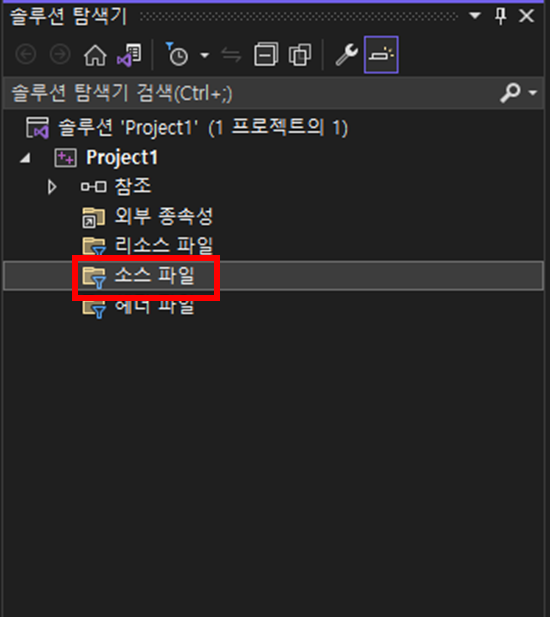Toggle auto-hide with the pin icon
550x617 pixels.
(x=500, y=16)
